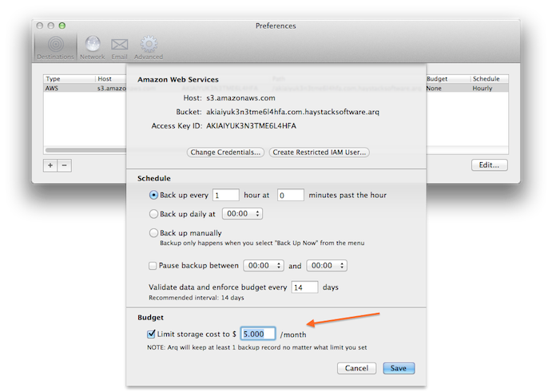
Task: Click the Schedule column header
Action: 489,79
